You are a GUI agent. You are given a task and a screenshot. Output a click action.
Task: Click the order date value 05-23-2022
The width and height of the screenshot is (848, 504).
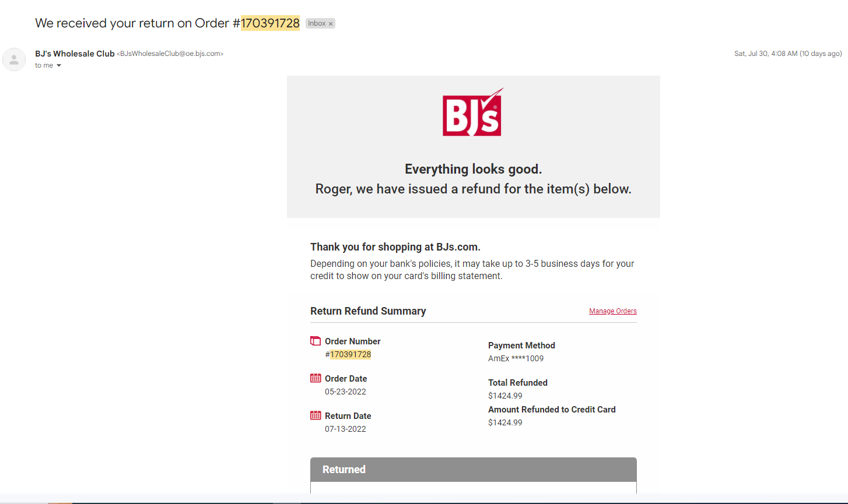[x=345, y=392]
